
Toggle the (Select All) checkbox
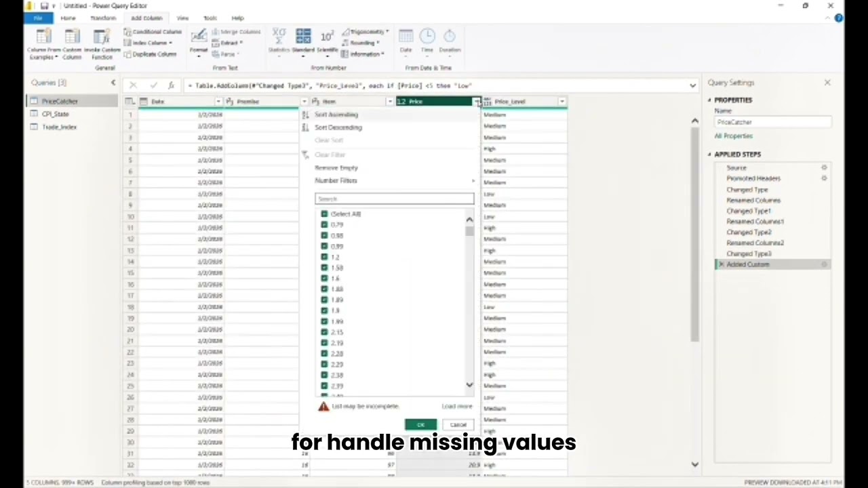pos(324,214)
